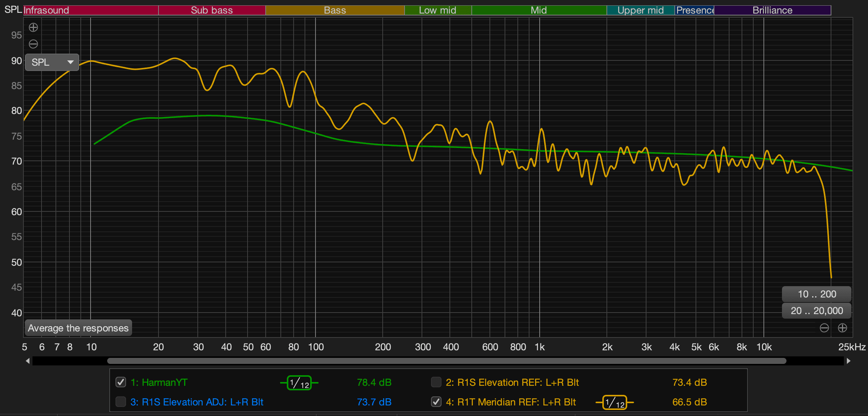Zoom in horizontal axis with bottom-right plus icon
The height and width of the screenshot is (416, 868).
[x=842, y=328]
